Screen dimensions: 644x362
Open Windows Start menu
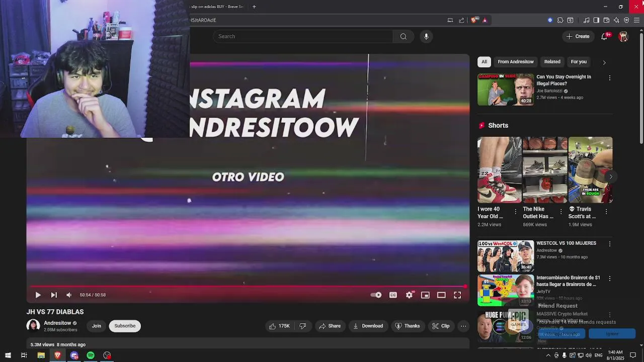8,355
